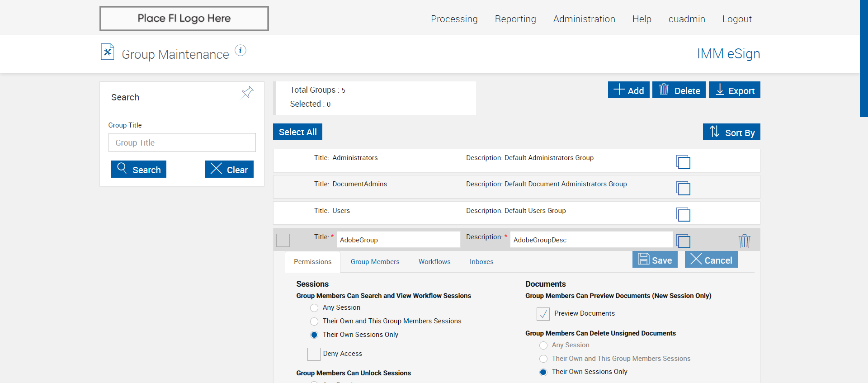Open the Sort By dropdown

pos(731,132)
